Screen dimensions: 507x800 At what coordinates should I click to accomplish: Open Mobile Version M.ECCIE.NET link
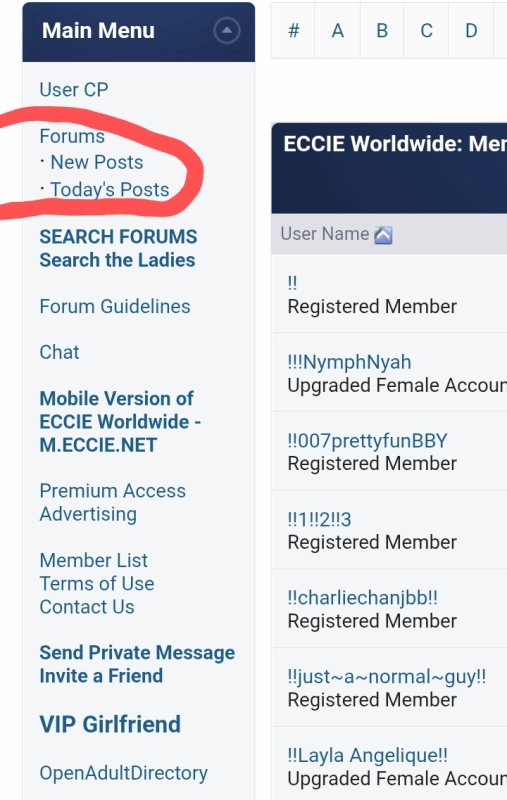point(120,422)
